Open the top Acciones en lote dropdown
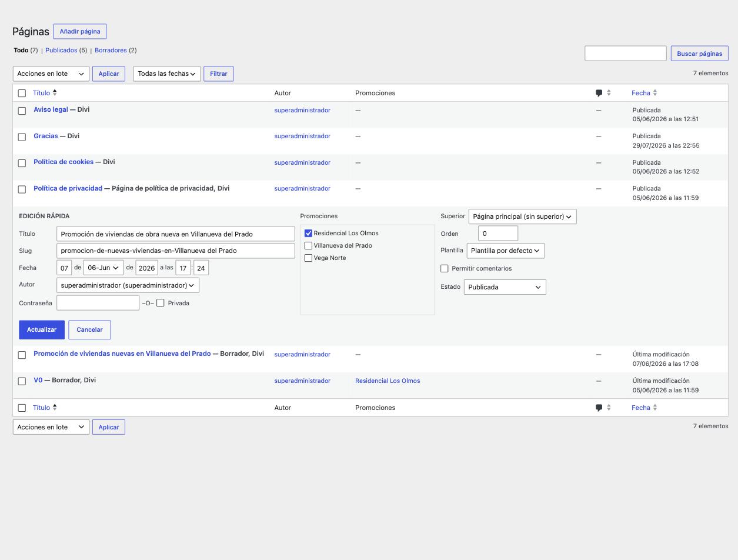Viewport: 738px width, 560px height. 51,74
